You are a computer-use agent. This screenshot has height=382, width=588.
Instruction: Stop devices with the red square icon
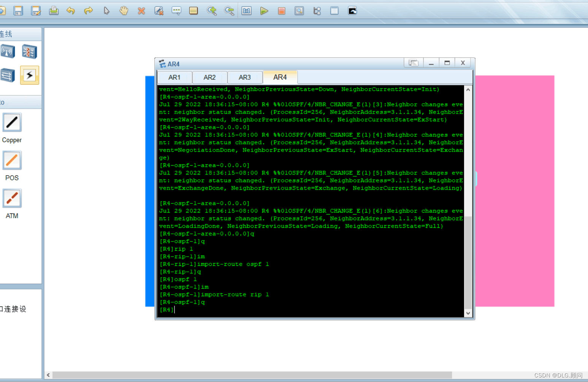click(x=282, y=11)
